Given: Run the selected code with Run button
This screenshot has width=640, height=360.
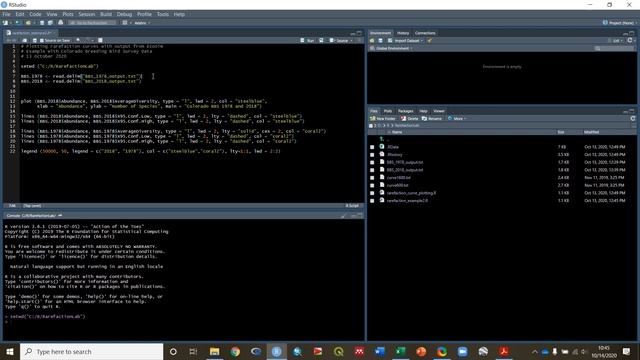Looking at the screenshot, I should point(307,40).
